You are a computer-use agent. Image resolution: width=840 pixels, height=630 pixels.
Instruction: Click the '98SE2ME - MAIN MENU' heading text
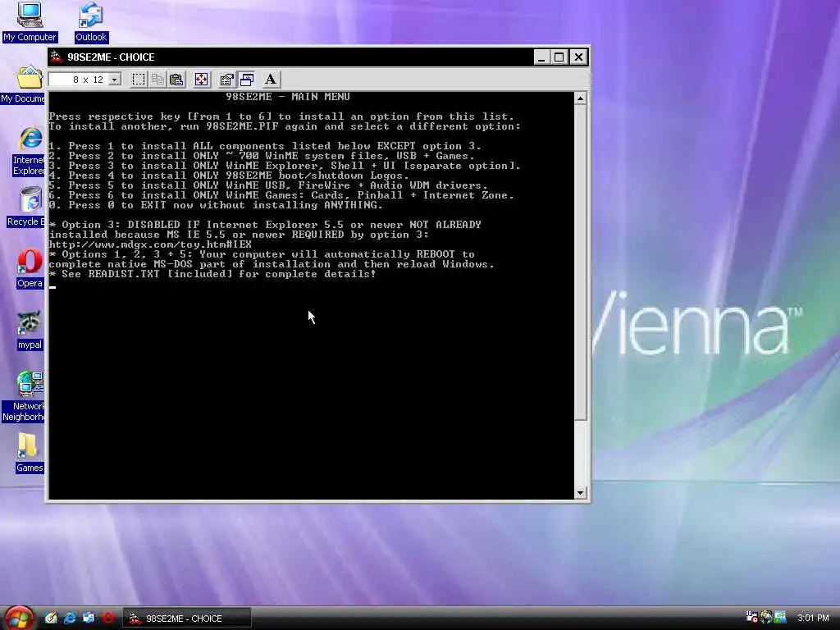click(288, 97)
